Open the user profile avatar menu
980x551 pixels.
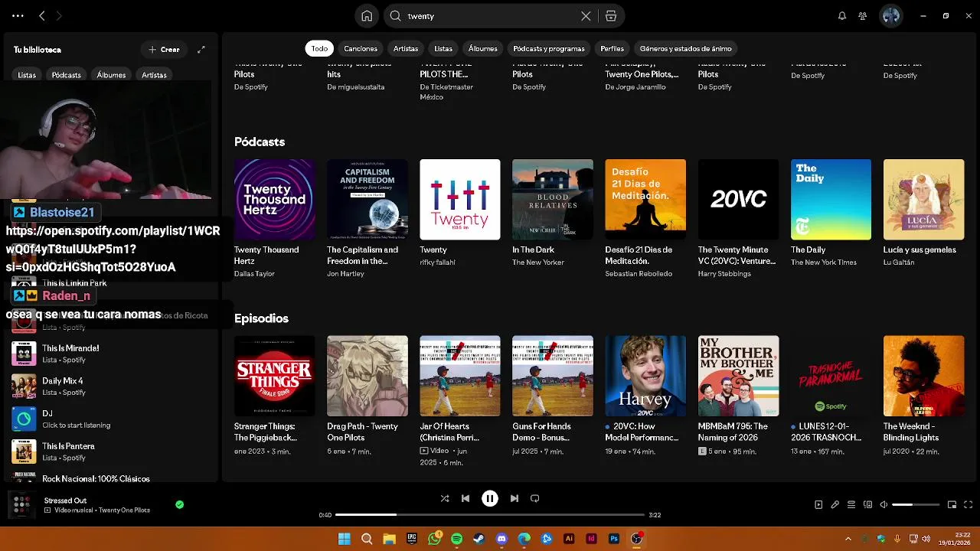coord(890,15)
